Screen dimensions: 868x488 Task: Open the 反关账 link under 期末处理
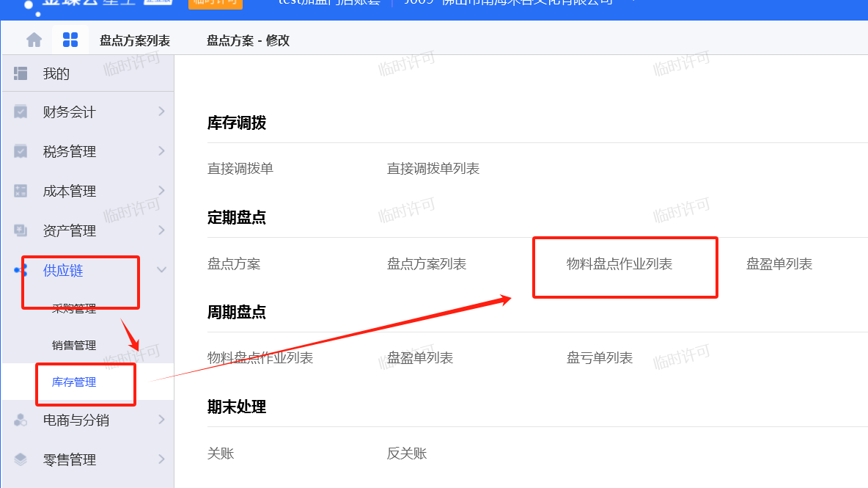406,453
